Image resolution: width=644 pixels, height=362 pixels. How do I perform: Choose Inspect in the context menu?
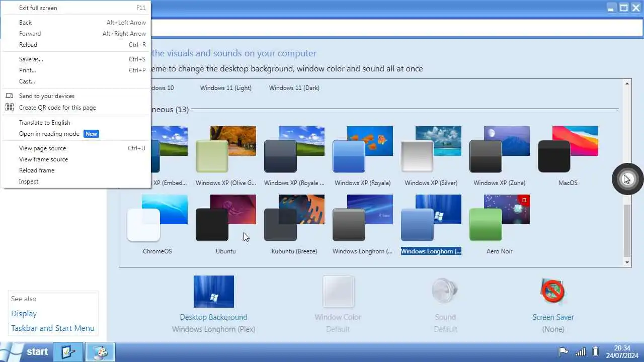pyautogui.click(x=76, y=182)
